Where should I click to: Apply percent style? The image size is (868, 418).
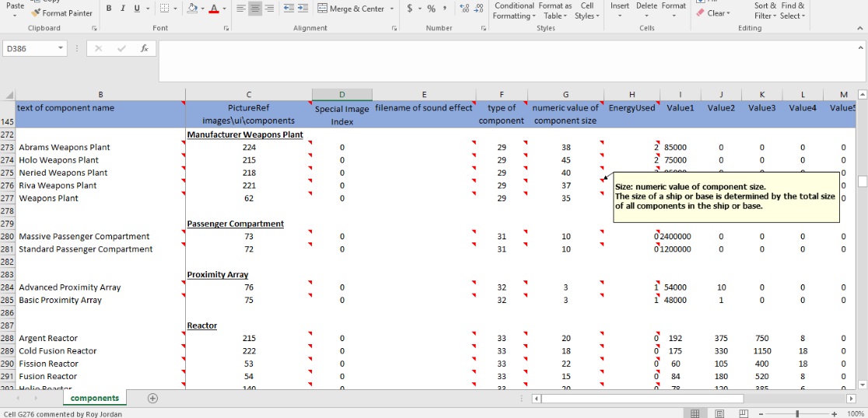click(431, 9)
